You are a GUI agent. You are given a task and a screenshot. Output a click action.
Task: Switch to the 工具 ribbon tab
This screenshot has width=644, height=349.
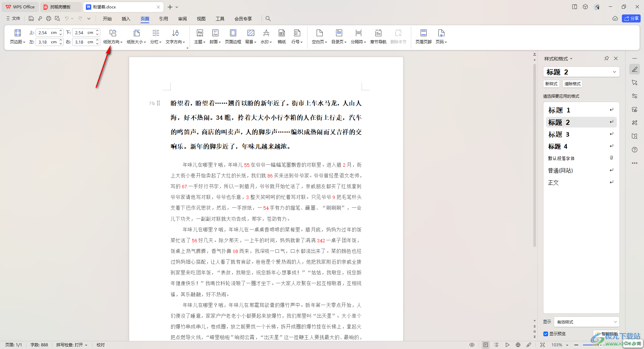click(220, 19)
